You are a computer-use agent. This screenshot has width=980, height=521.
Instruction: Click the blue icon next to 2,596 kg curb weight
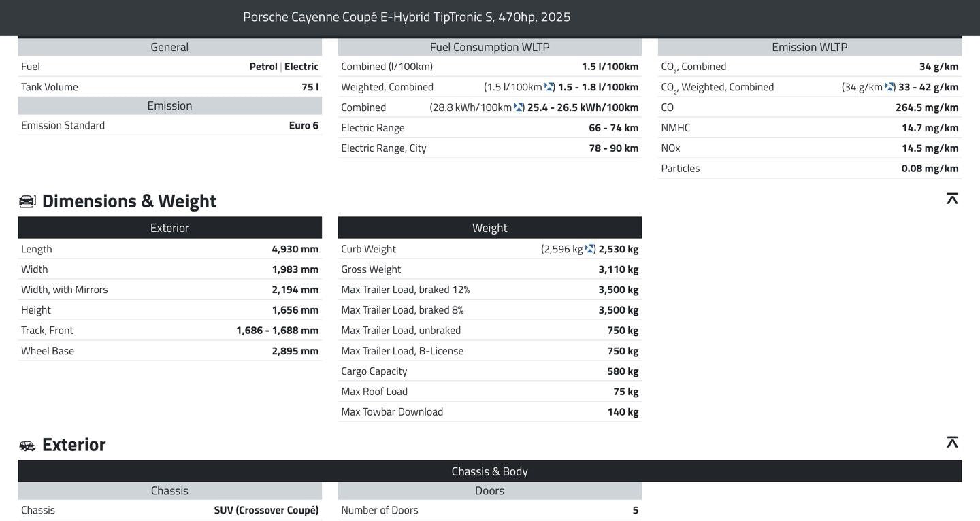click(x=590, y=249)
